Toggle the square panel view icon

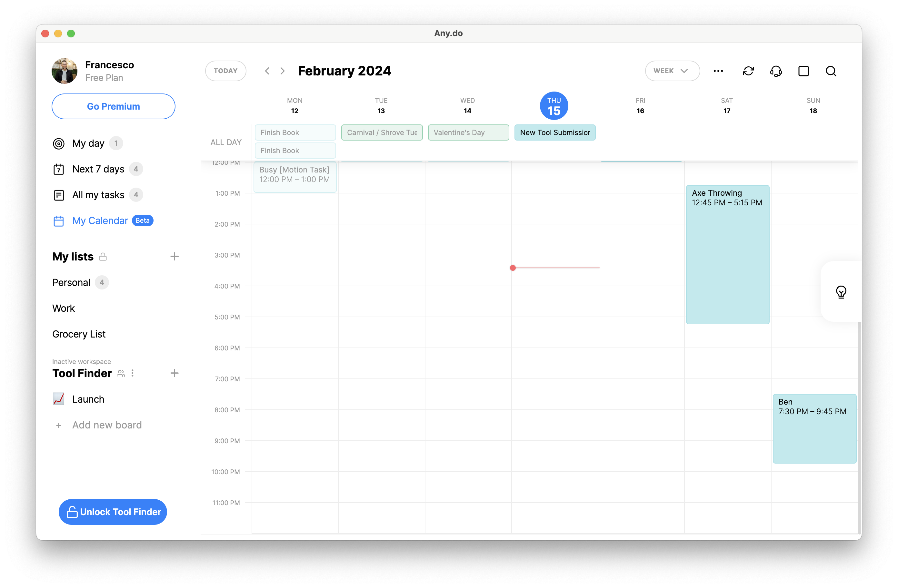(803, 71)
